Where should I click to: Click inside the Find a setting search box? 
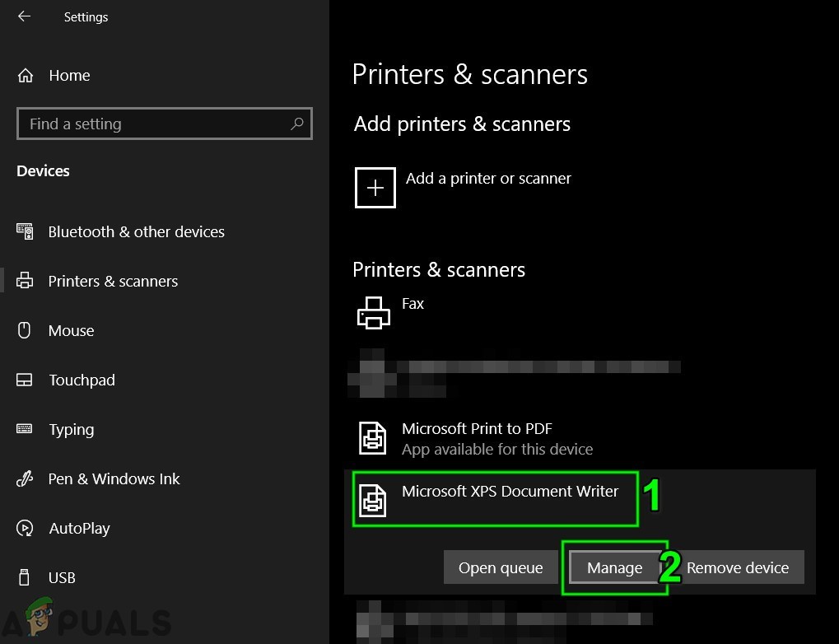tap(148, 124)
